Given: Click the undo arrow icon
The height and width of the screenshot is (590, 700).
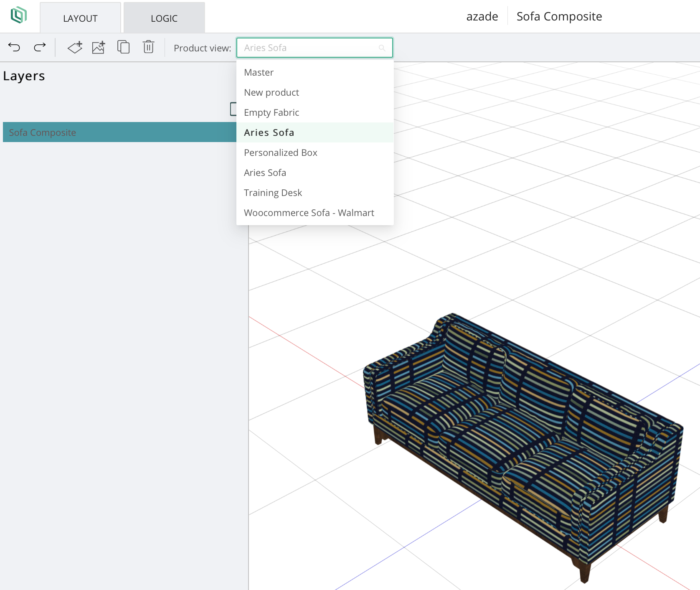Looking at the screenshot, I should click(x=14, y=47).
